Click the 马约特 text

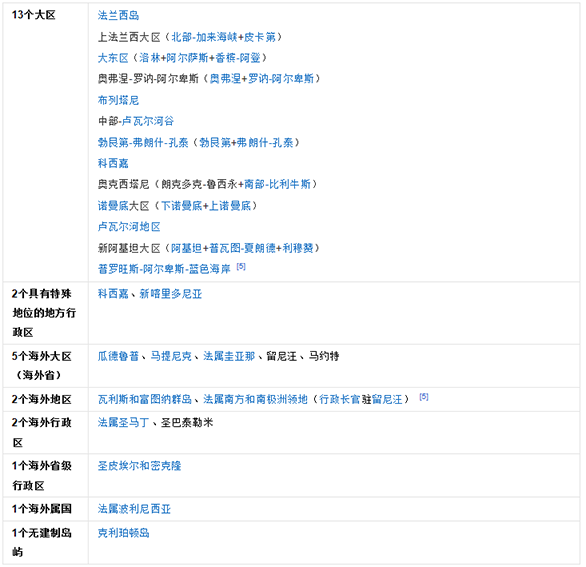point(324,356)
